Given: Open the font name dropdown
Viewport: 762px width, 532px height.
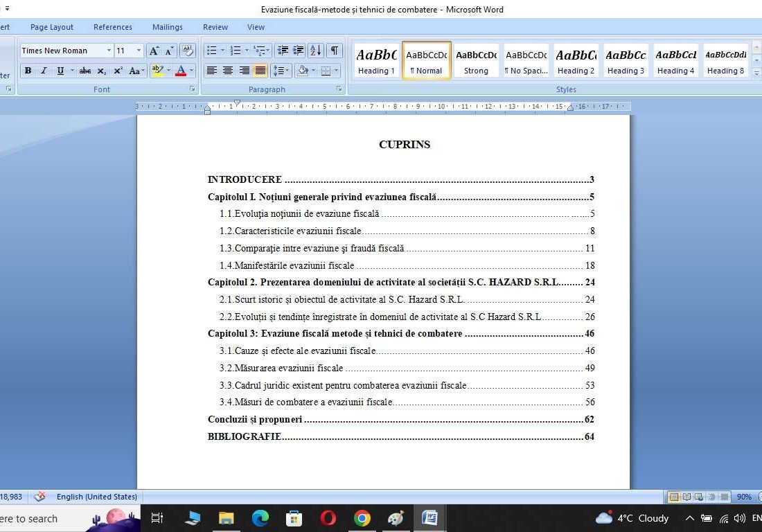Looking at the screenshot, I should pyautogui.click(x=109, y=51).
